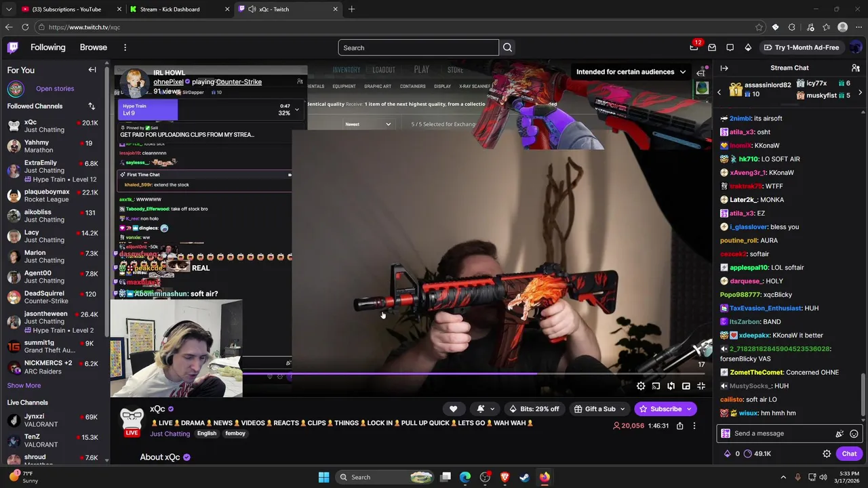This screenshot has height=488, width=868.
Task: Click the search magnifier button next to Search
Action: [507, 47]
